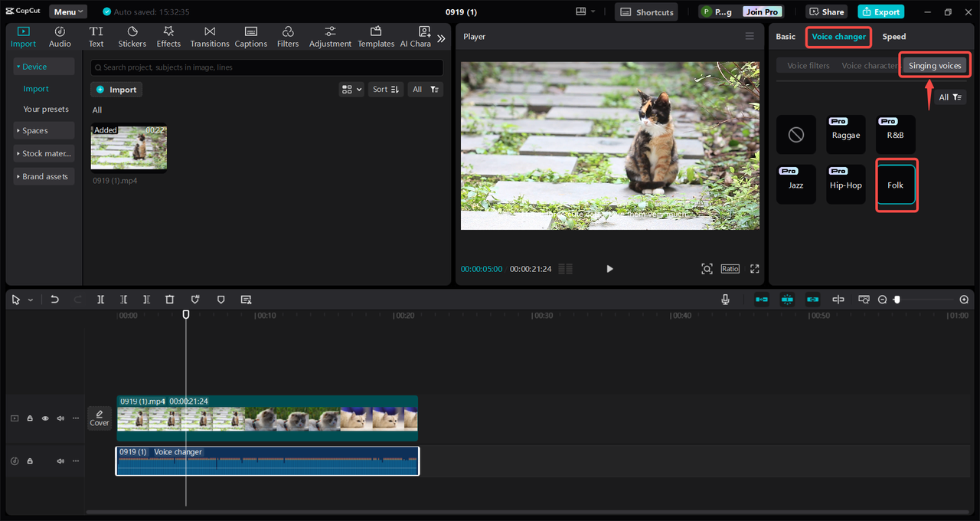Lock the main video track
Viewport: 980px width, 521px height.
click(x=30, y=418)
